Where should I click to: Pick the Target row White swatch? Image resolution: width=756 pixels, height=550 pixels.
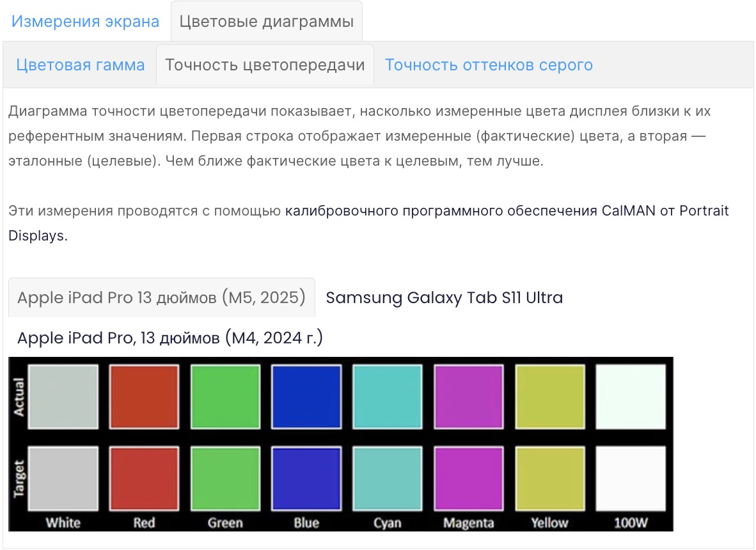(63, 478)
